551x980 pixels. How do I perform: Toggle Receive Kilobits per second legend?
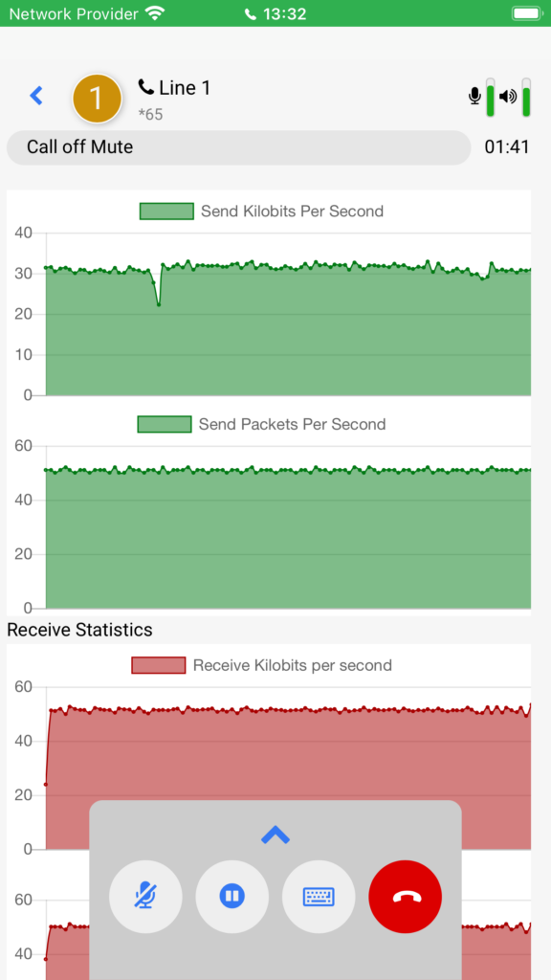(261, 665)
